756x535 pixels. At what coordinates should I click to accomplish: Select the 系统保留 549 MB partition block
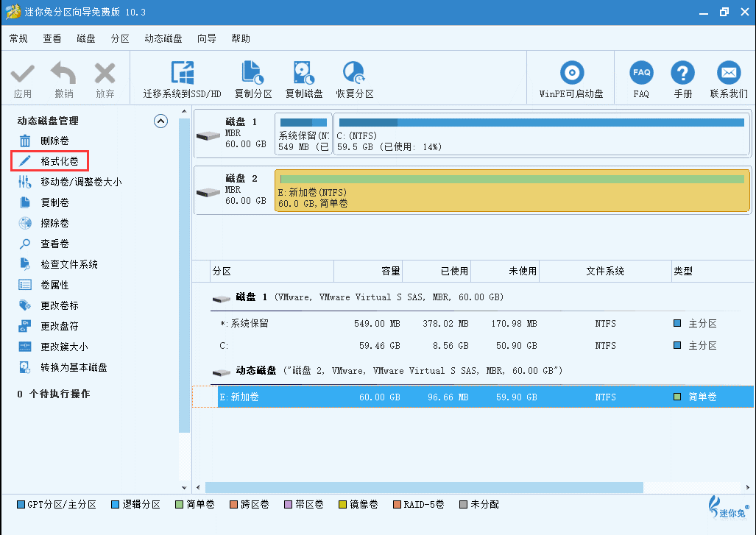303,134
